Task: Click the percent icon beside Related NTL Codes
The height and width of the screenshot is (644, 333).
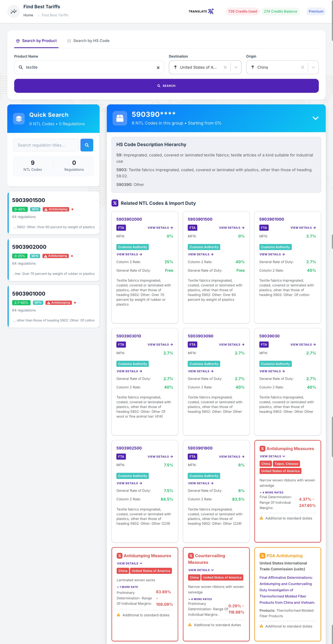Action: coord(115,203)
